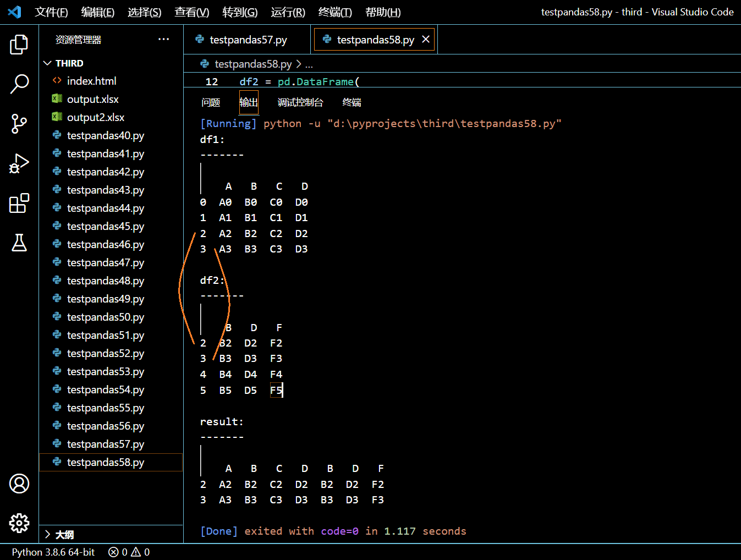Open the Extensions view
Image resolution: width=741 pixels, height=560 pixels.
(x=19, y=203)
